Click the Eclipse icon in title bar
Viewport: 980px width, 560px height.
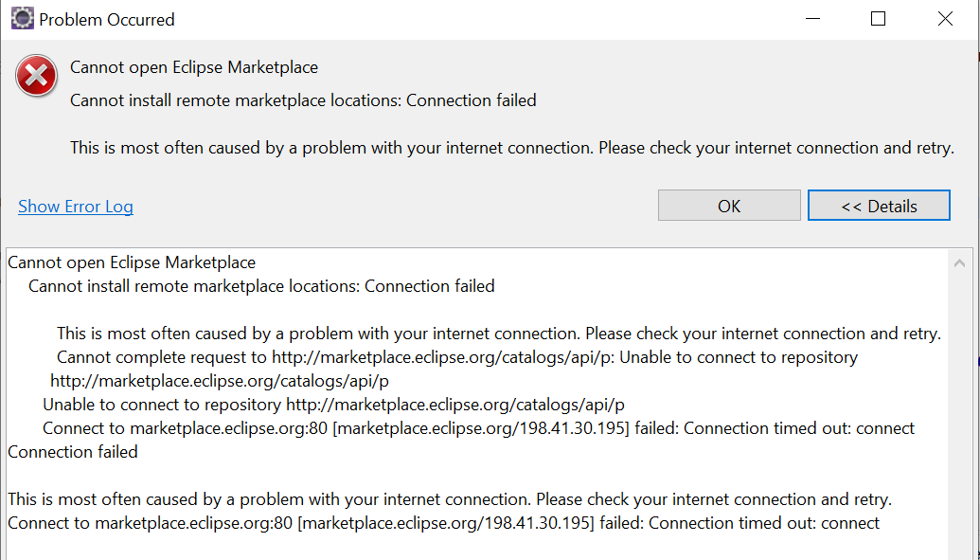click(x=22, y=19)
